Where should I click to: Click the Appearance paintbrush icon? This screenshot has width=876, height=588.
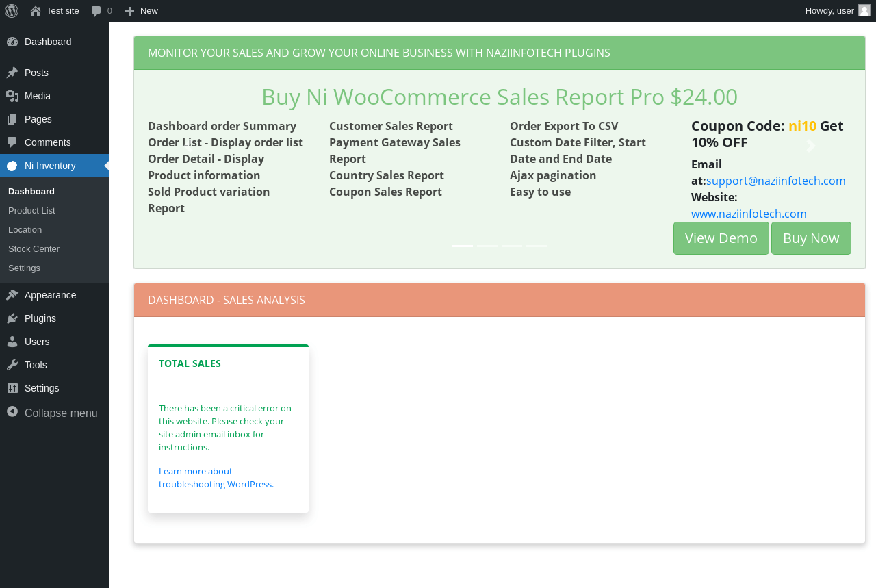click(x=12, y=295)
